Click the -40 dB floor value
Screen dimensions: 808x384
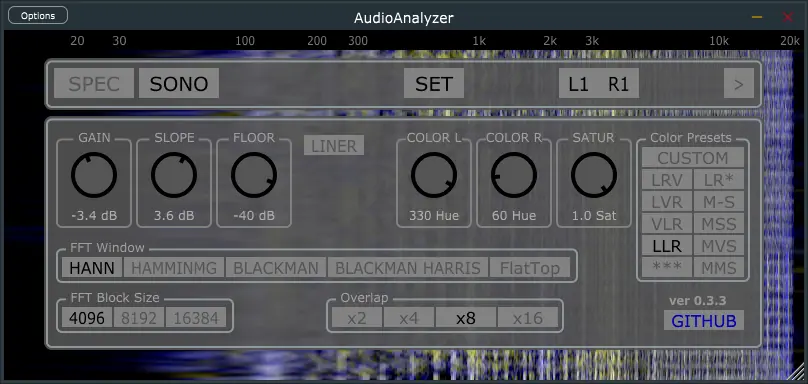pyautogui.click(x=254, y=215)
